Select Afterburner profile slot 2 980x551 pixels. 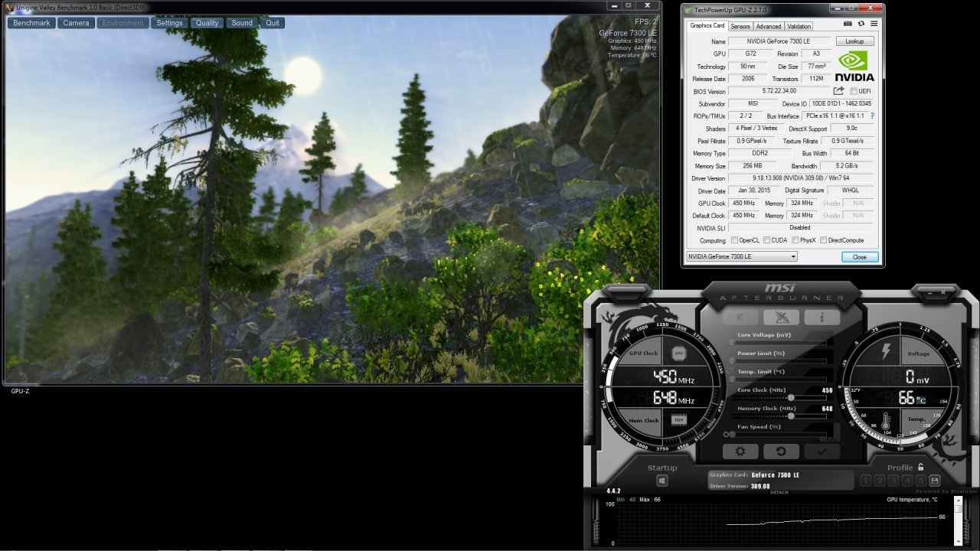pos(880,481)
